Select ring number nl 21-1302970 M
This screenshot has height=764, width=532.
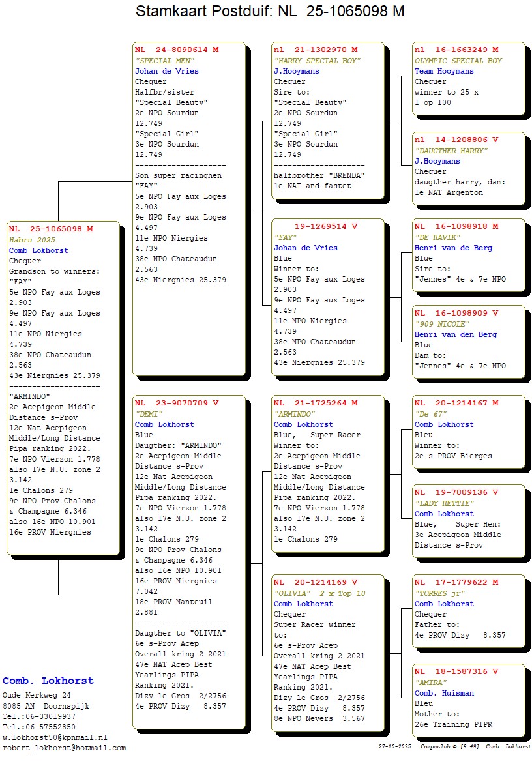click(x=316, y=50)
